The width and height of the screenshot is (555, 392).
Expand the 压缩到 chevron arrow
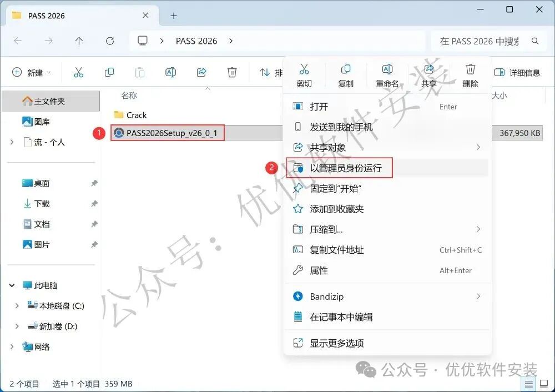[478, 229]
